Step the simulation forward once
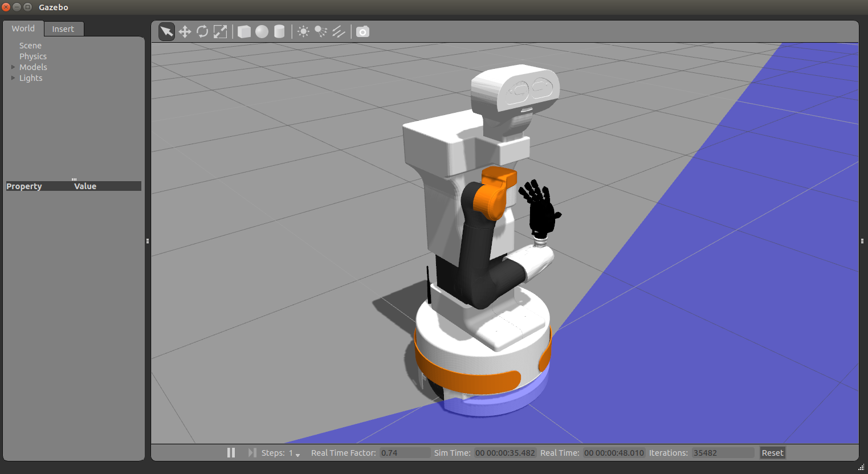 [x=252, y=453]
